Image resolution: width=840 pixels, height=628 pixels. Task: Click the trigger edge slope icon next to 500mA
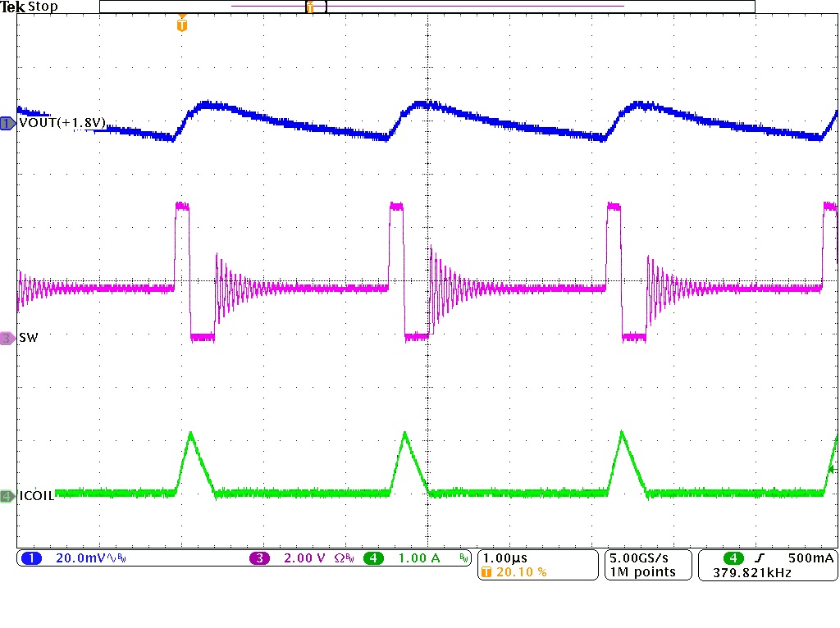pos(760,557)
